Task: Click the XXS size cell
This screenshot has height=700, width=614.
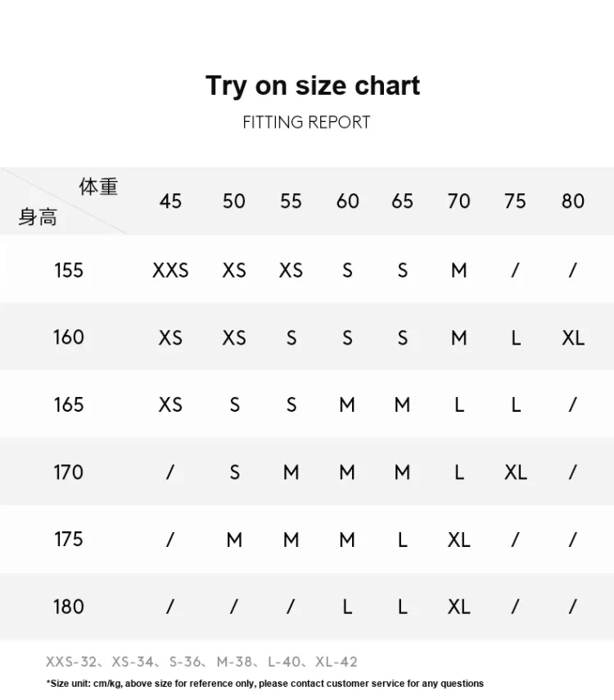Action: click(x=170, y=269)
